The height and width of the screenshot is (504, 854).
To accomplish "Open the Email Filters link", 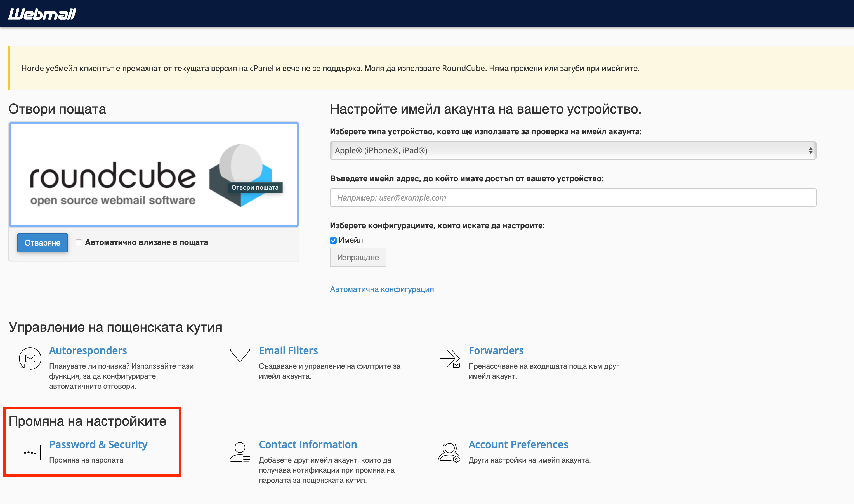I will click(x=288, y=350).
